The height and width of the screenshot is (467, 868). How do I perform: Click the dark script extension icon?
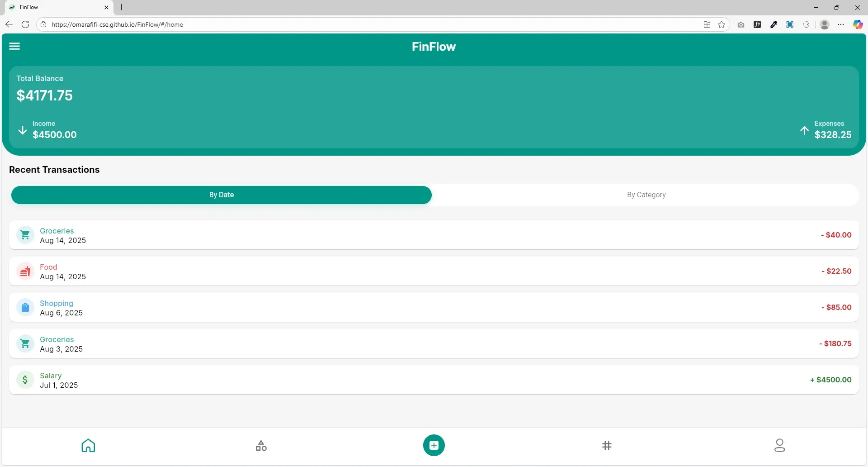(x=757, y=24)
